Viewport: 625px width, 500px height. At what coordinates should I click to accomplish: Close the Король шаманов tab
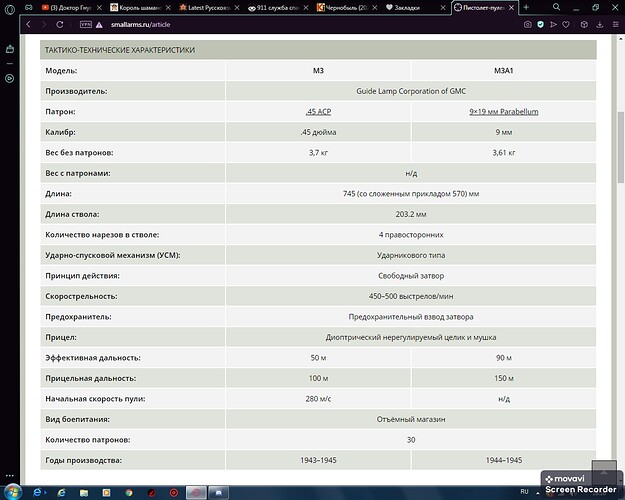[x=168, y=8]
